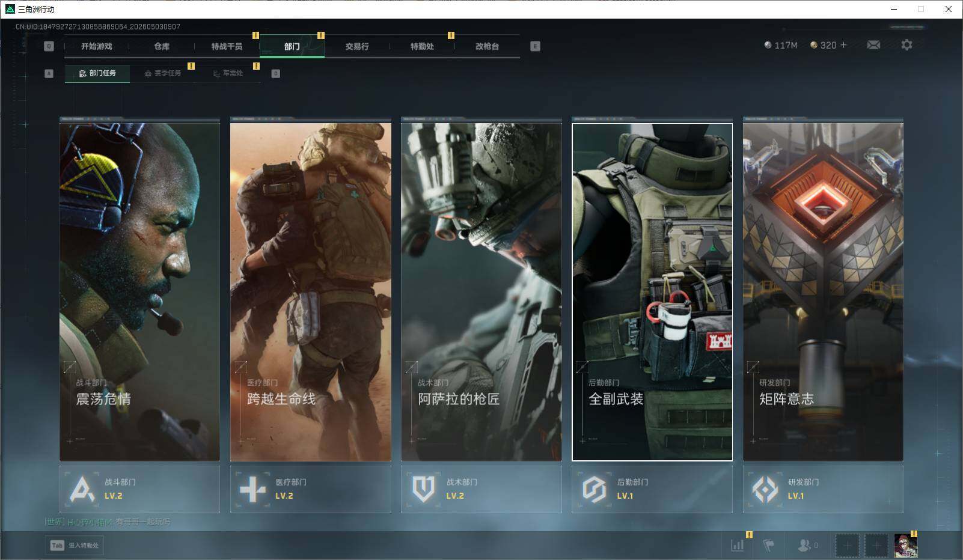This screenshot has width=963, height=560.
Task: Open the settings gear icon
Action: (x=906, y=45)
